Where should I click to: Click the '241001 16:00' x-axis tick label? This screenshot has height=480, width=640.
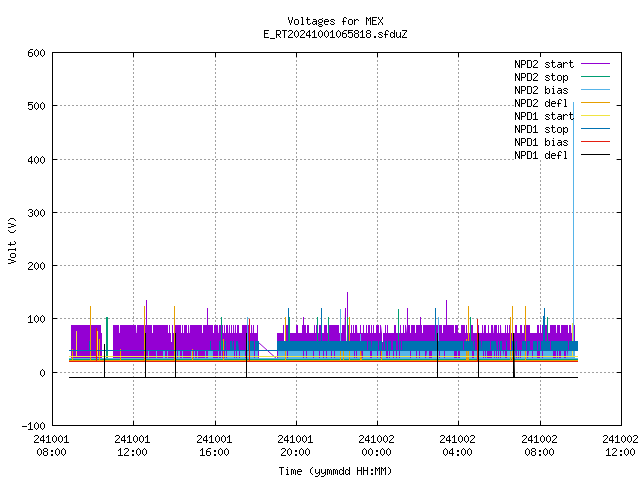[x=214, y=446]
